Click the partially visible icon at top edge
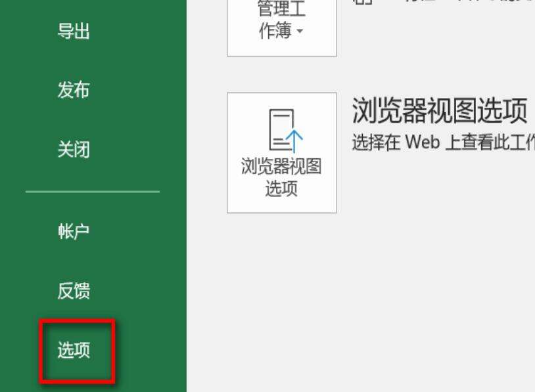Viewport: 535px width, 392px height. (x=362, y=2)
